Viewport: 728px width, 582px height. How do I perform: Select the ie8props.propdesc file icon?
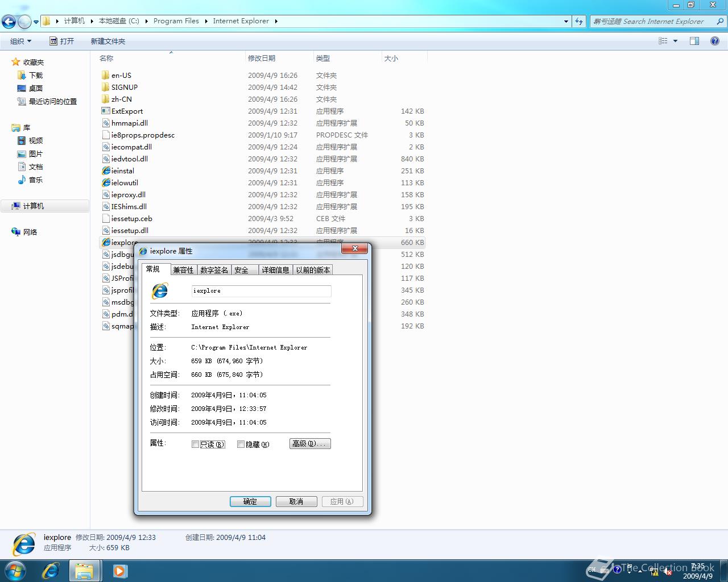click(105, 135)
